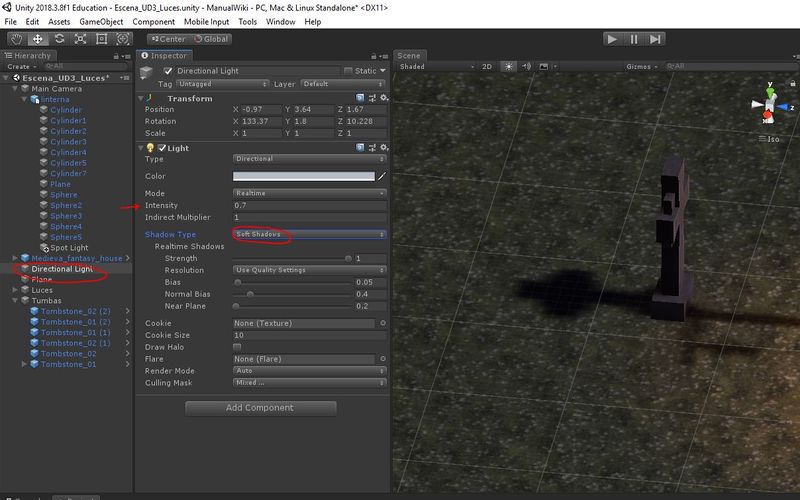Screen dimensions: 800x500
Task: Click the scene orientation gizmo cube
Action: [769, 106]
